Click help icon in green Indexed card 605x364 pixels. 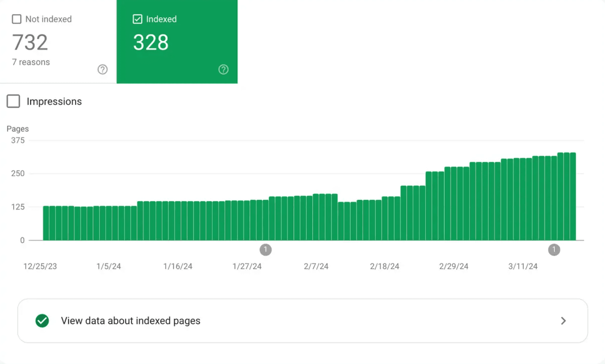click(x=223, y=70)
